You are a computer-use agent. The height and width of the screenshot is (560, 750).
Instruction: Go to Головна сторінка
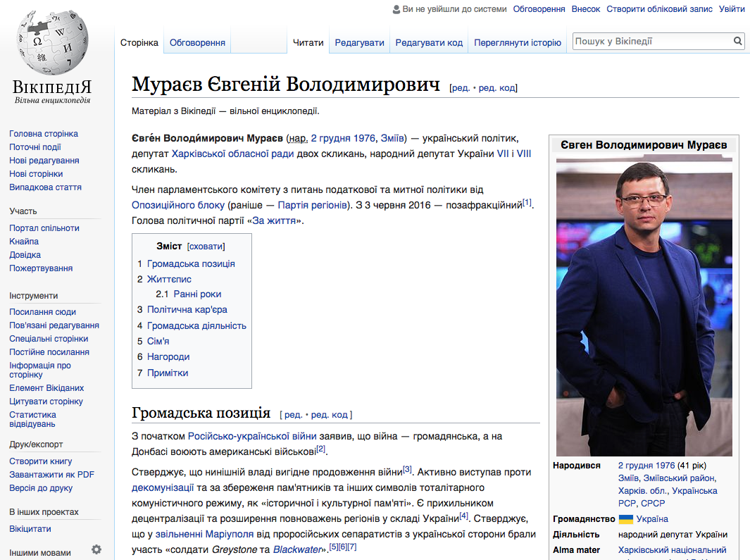coord(44,134)
